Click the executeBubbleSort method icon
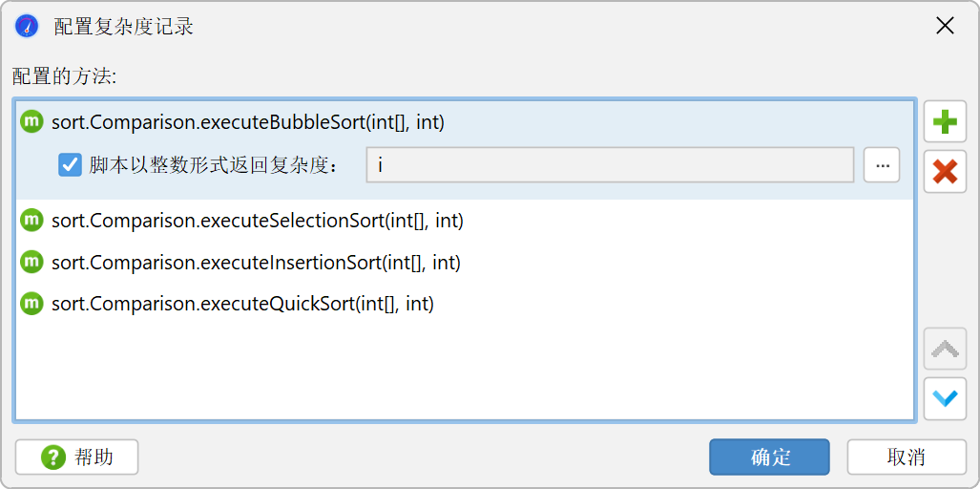980x489 pixels. [x=31, y=122]
